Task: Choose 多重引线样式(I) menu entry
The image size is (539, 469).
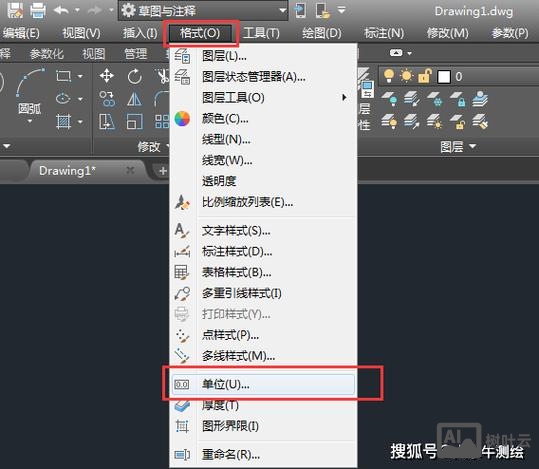Action: 263,293
